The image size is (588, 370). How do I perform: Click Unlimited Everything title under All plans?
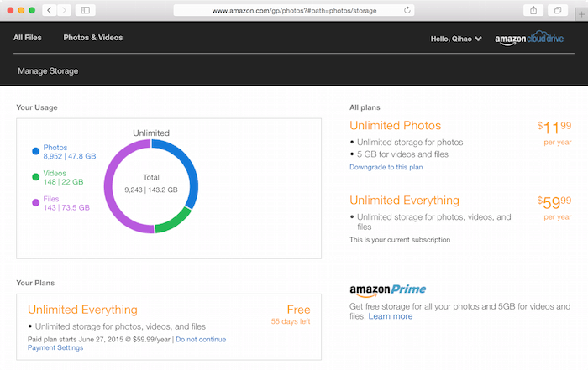coord(404,201)
